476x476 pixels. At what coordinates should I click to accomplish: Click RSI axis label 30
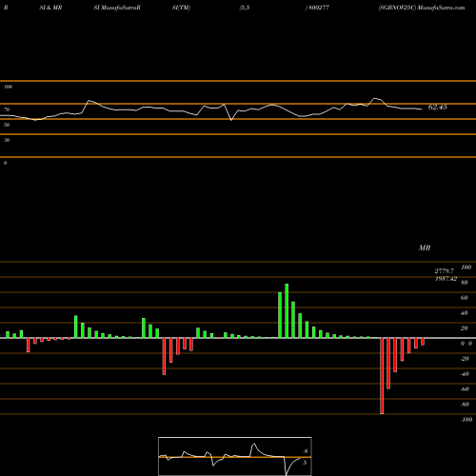click(7, 140)
